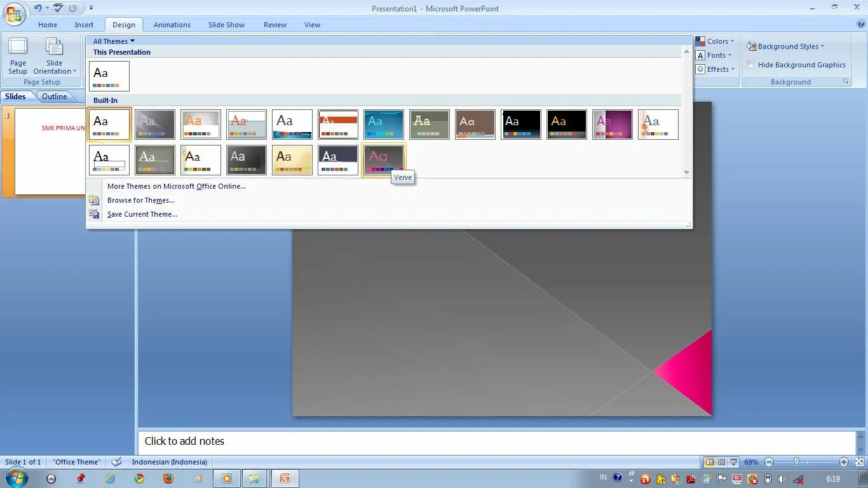Open the Slide Show ribbon tab

tap(226, 25)
